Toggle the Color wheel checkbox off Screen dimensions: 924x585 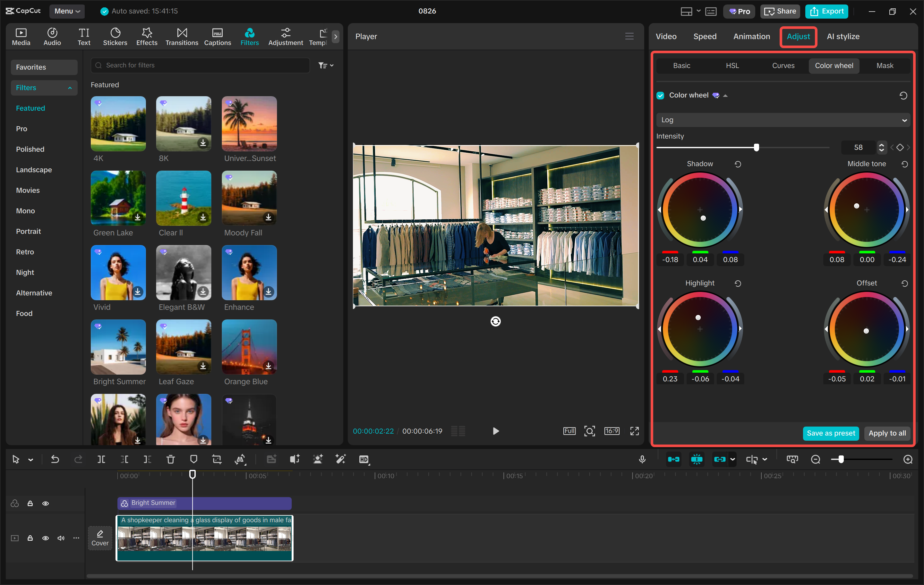point(660,95)
